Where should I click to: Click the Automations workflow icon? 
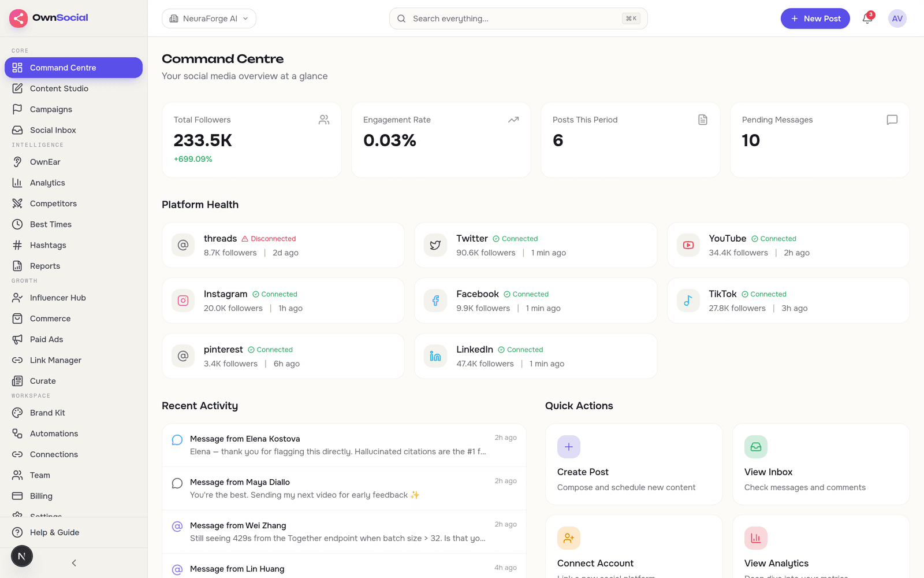[17, 433]
